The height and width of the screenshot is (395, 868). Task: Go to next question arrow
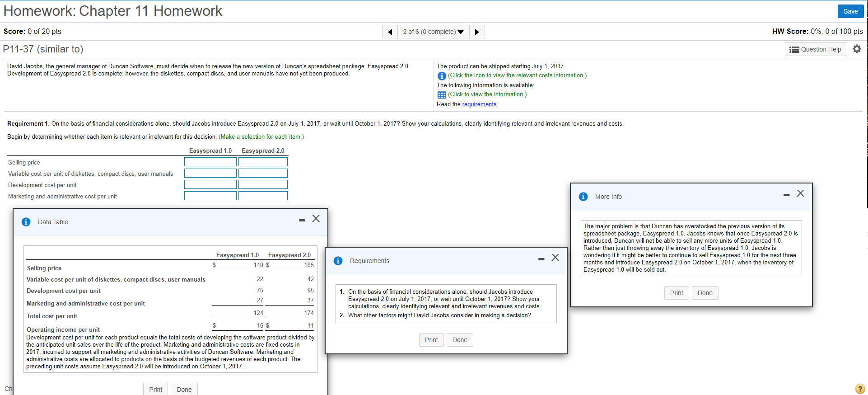coord(477,32)
